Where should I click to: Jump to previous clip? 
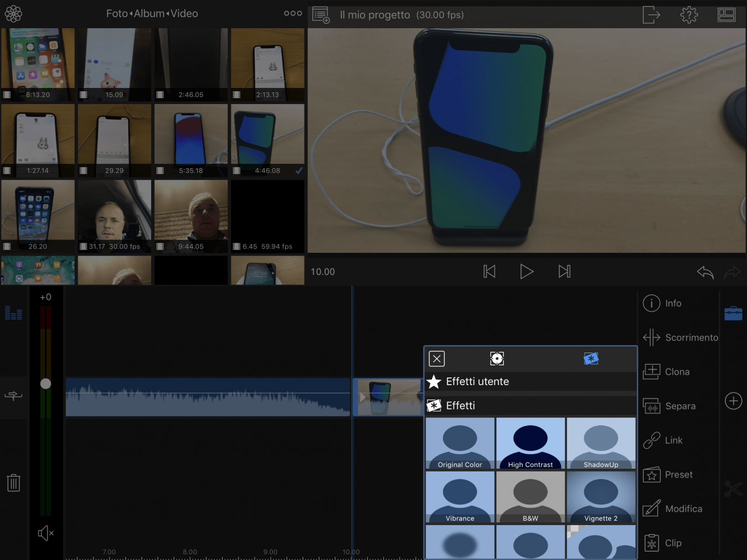click(490, 272)
